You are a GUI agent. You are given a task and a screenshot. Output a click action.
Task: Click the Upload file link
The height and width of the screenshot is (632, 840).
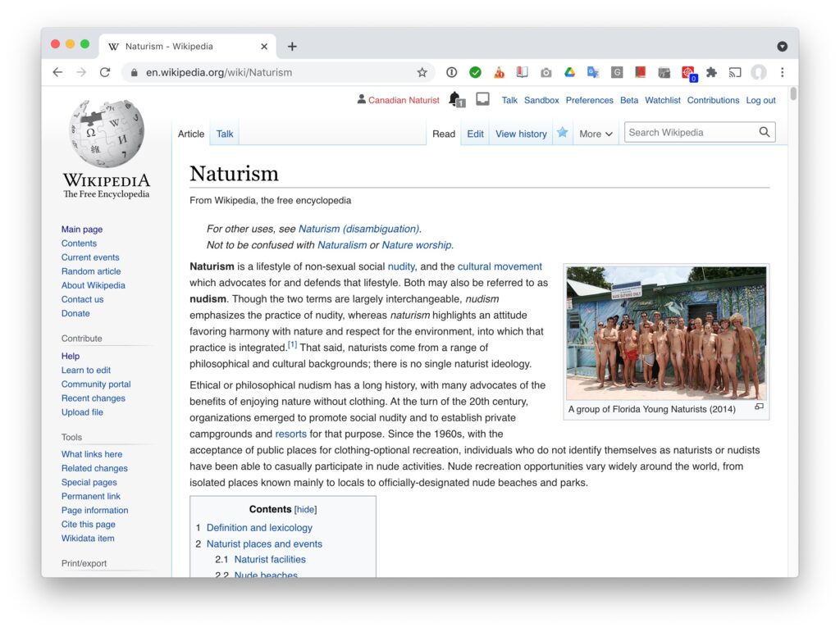tap(82, 412)
